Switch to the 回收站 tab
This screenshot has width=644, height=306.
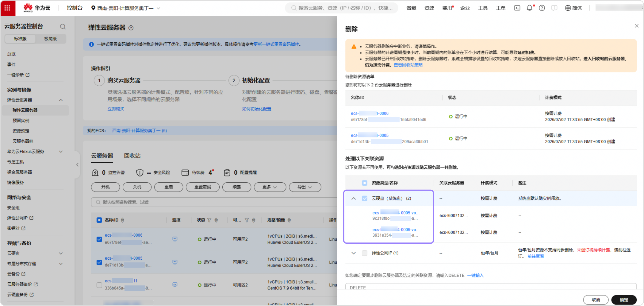(x=132, y=156)
